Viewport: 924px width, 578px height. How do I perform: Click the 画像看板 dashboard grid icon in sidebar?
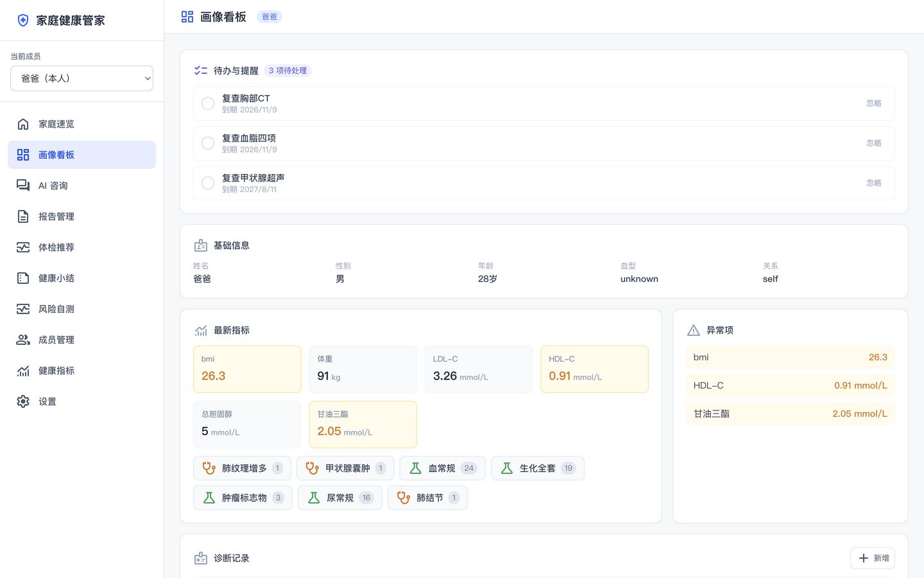click(23, 155)
